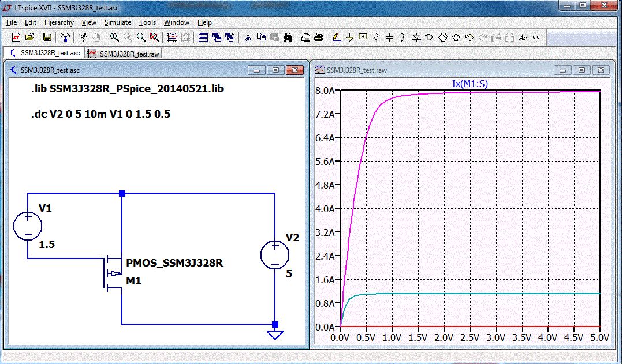Place a Ground symbol from the toolbar
Viewport: 622px width, 364px height.
349,37
